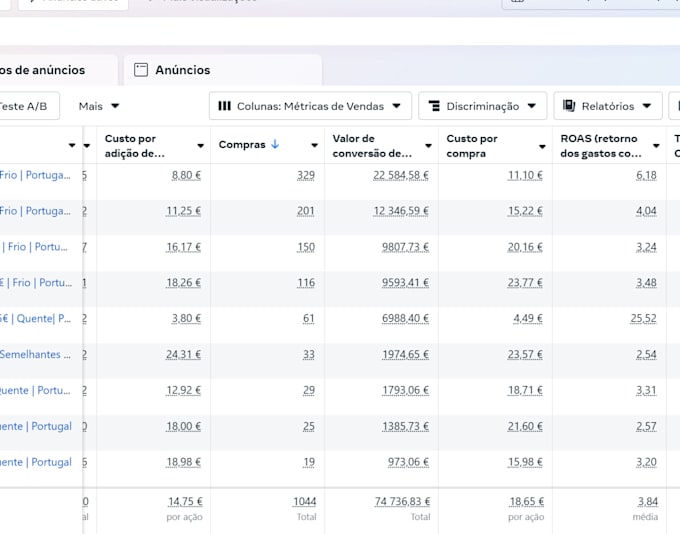Click the blue sort arrow next to Compras
This screenshot has width=680, height=534.
(x=275, y=144)
